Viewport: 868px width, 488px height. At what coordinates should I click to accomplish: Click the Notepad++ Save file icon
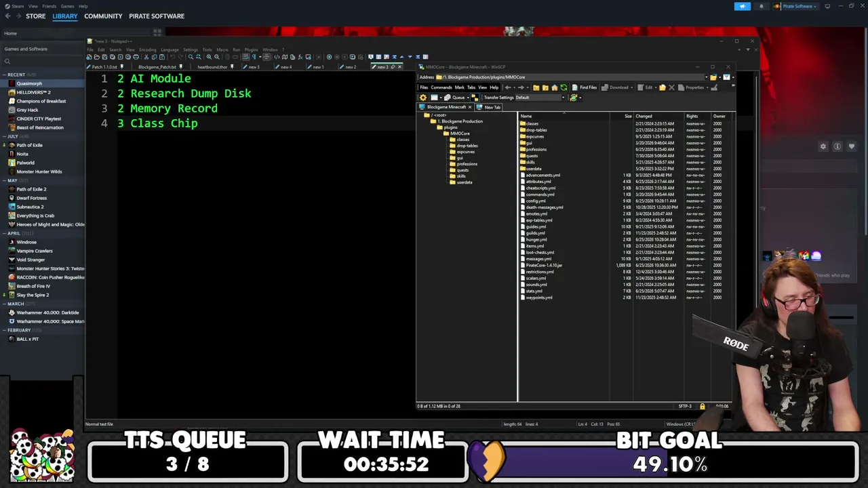point(104,57)
